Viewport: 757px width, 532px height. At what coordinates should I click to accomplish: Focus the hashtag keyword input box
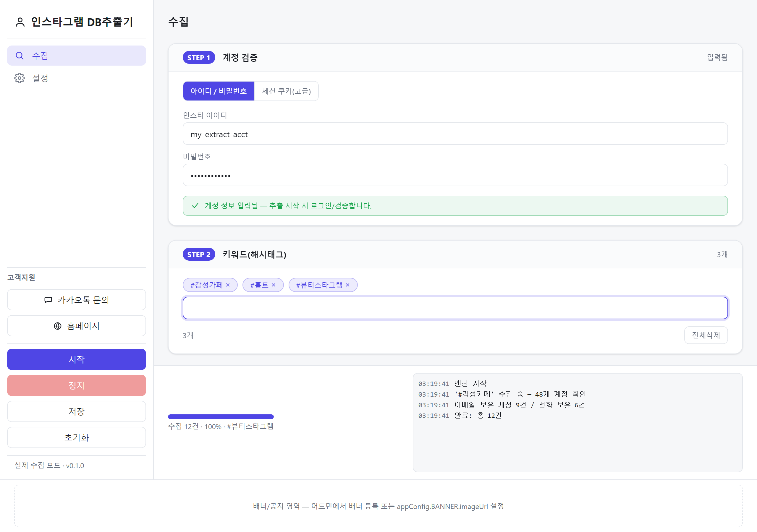[x=455, y=308]
